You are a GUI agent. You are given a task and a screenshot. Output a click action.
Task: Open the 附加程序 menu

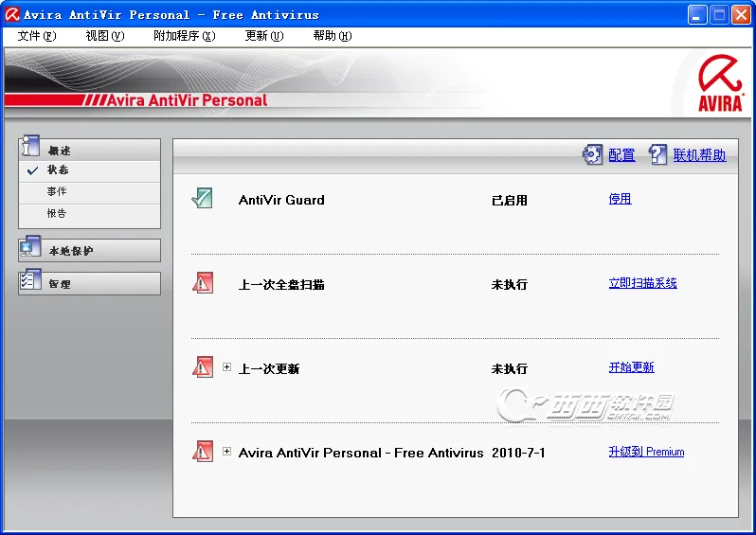(184, 36)
